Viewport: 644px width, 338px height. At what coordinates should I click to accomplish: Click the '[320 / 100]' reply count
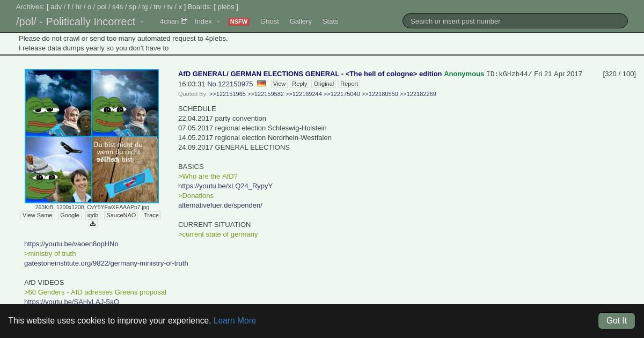coord(619,74)
